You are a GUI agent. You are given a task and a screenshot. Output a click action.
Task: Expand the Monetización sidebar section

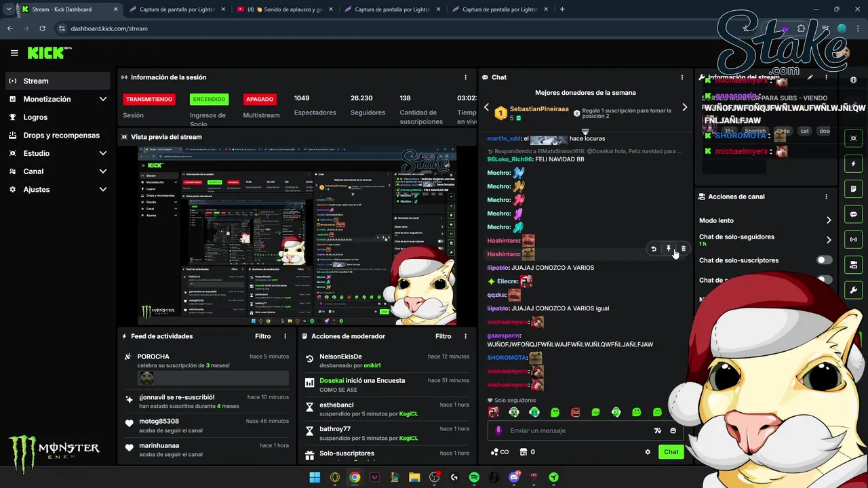point(102,99)
